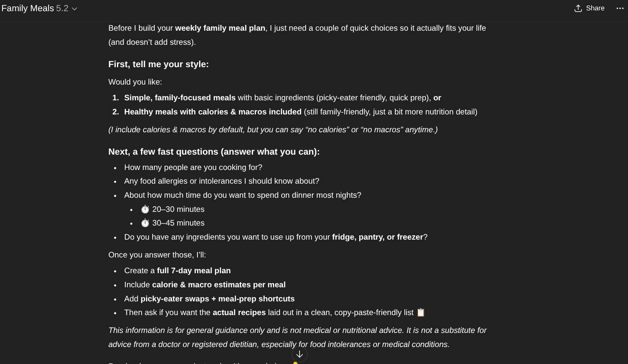Click the stopwatch emoji beside 30–45 minutes
This screenshot has width=628, height=364.
pos(145,223)
